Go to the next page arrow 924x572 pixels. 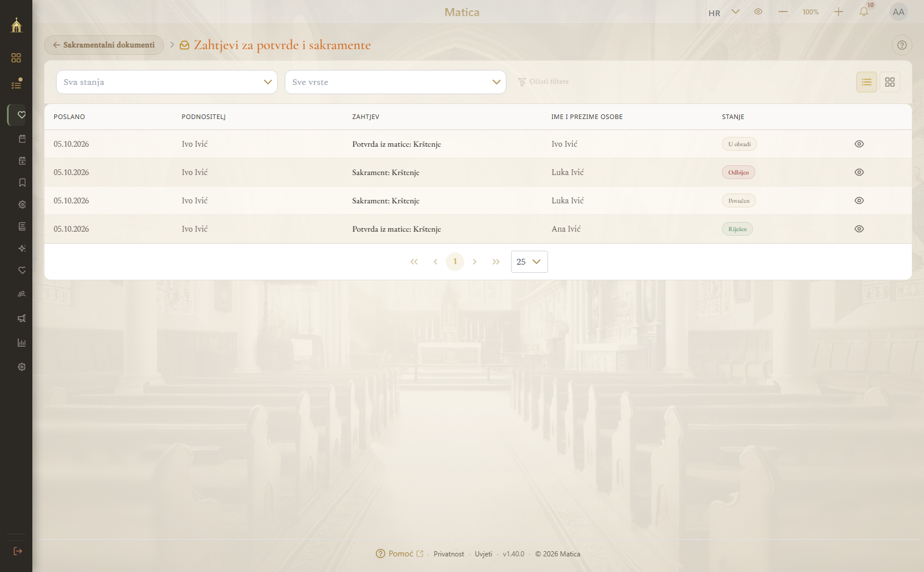coord(475,262)
